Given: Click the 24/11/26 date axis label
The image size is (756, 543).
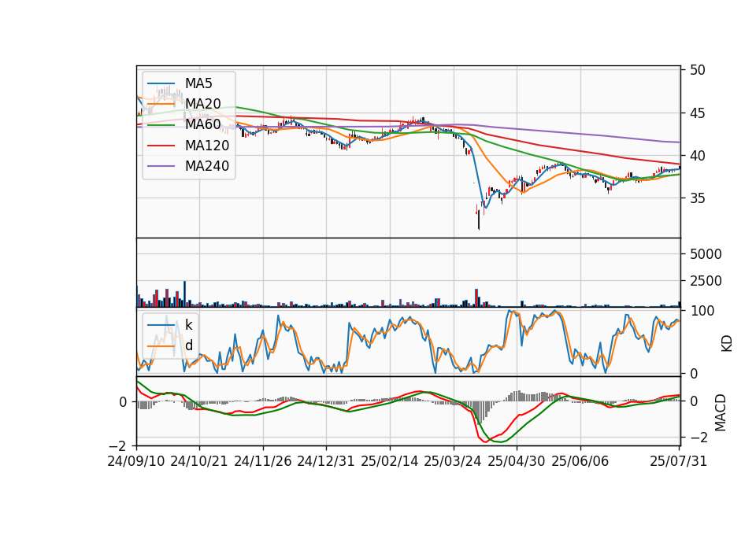Looking at the screenshot, I should coord(263,461).
